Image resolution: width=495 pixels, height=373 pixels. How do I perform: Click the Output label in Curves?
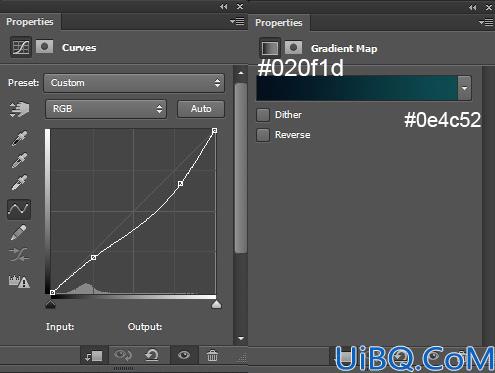(145, 327)
